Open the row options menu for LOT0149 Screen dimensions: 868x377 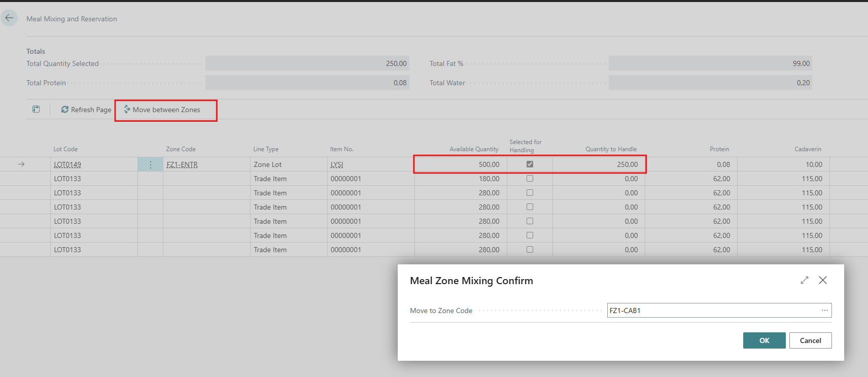point(150,164)
